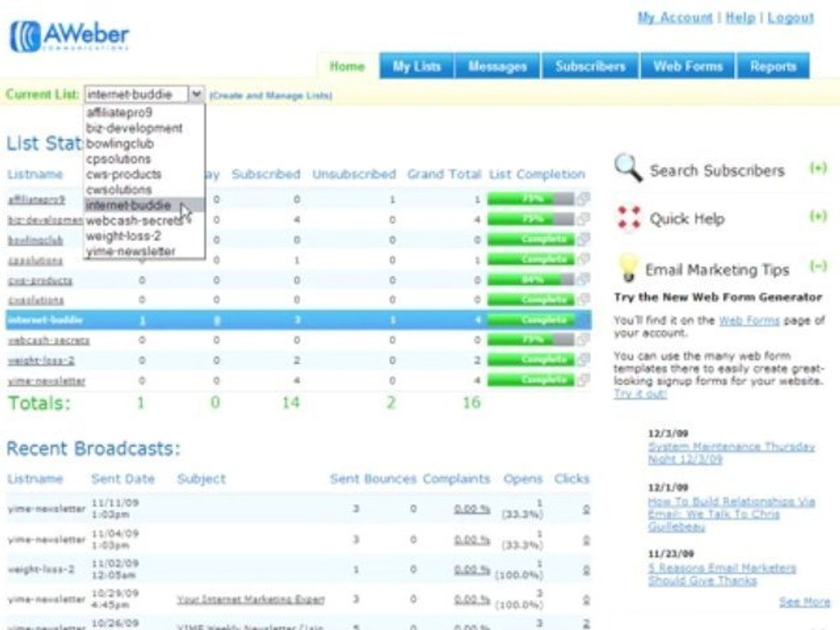Image resolution: width=840 pixels, height=630 pixels.
Task: Open the Help link in header
Action: 740,17
